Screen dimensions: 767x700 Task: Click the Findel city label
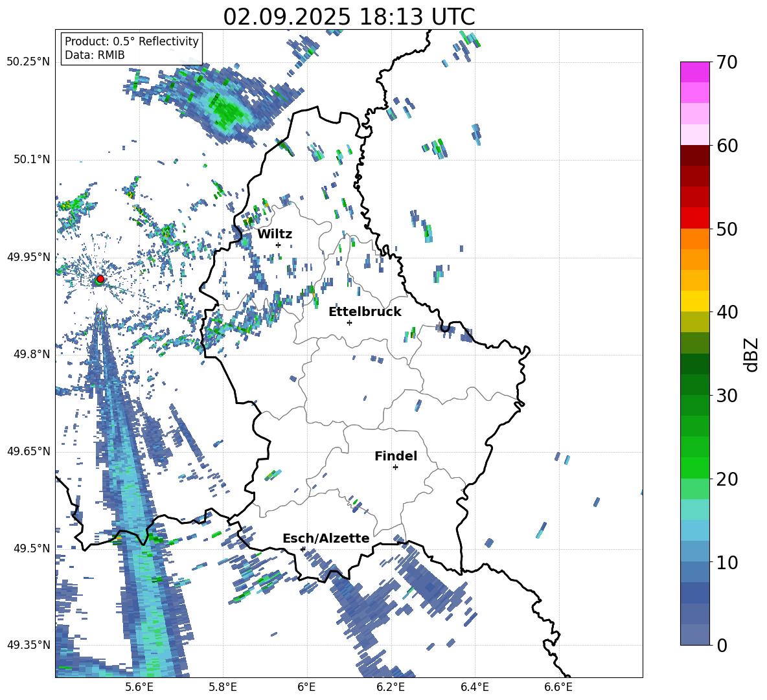click(x=396, y=456)
